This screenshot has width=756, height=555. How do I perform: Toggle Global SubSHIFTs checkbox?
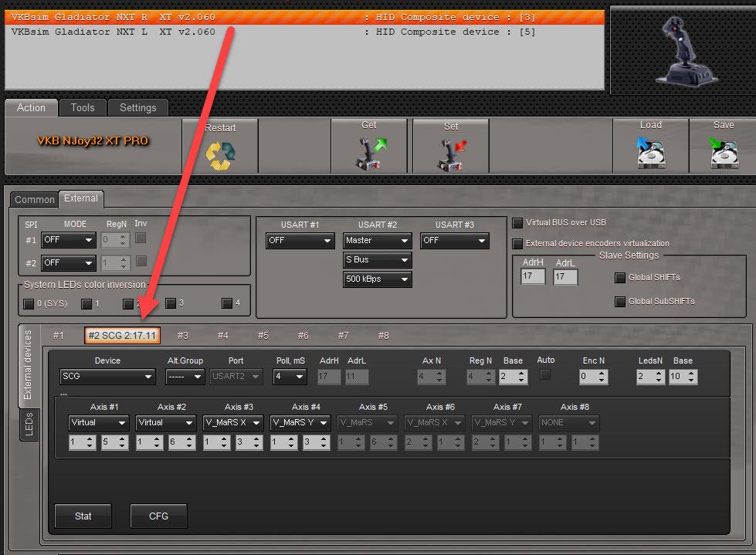(620, 302)
